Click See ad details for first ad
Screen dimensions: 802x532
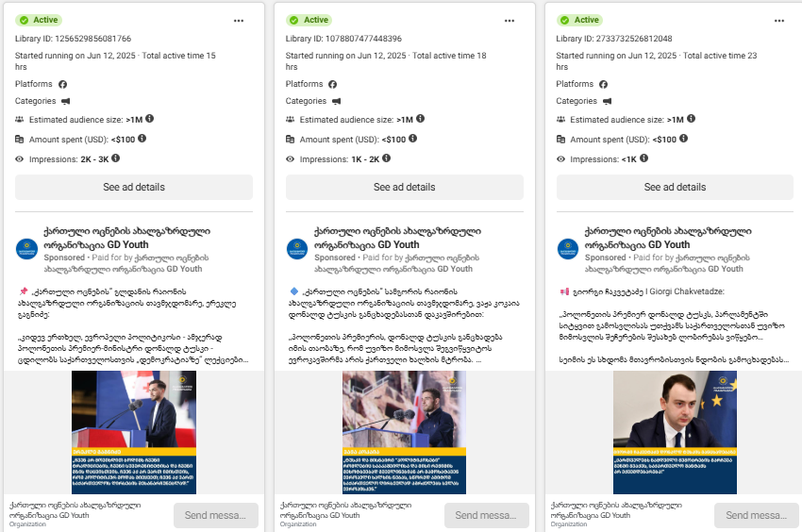[134, 187]
